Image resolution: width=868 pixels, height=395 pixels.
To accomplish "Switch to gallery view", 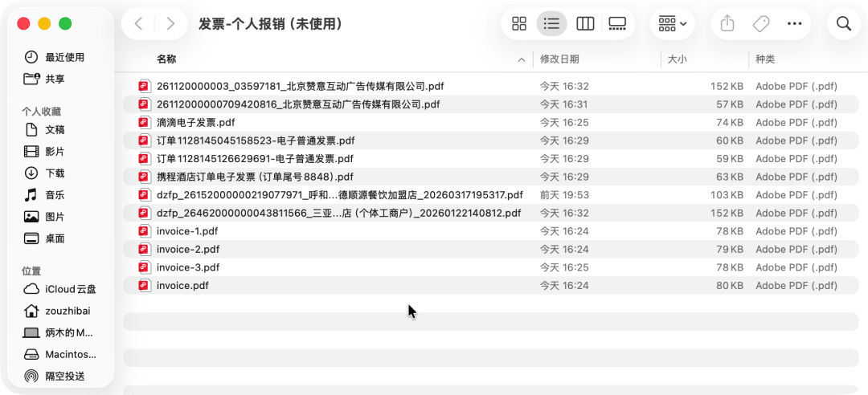I will [x=616, y=23].
